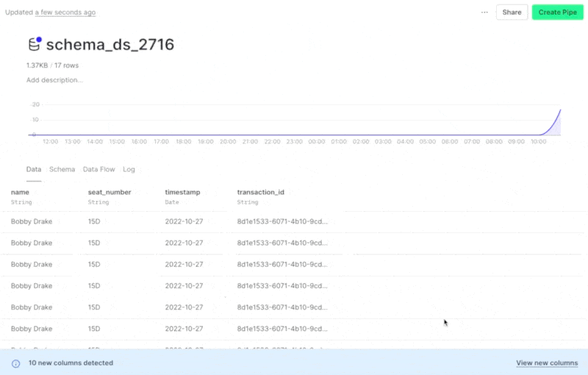Click the Create Pipe button
Image resolution: width=588 pixels, height=375 pixels.
(x=556, y=12)
